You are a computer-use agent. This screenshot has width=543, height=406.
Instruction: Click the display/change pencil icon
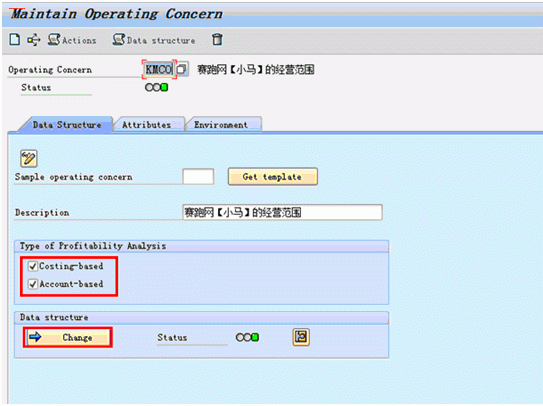(29, 159)
